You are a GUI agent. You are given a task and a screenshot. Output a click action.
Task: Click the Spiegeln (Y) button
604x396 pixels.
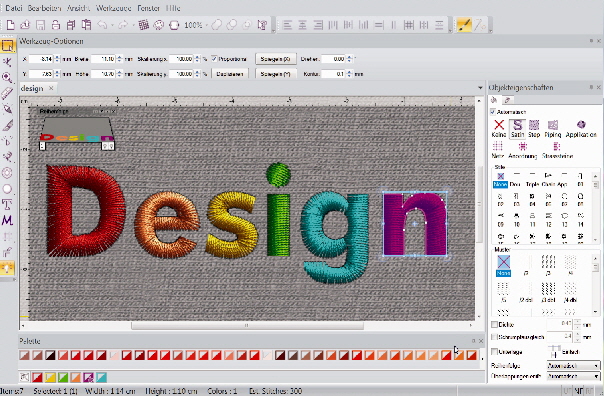pos(275,74)
